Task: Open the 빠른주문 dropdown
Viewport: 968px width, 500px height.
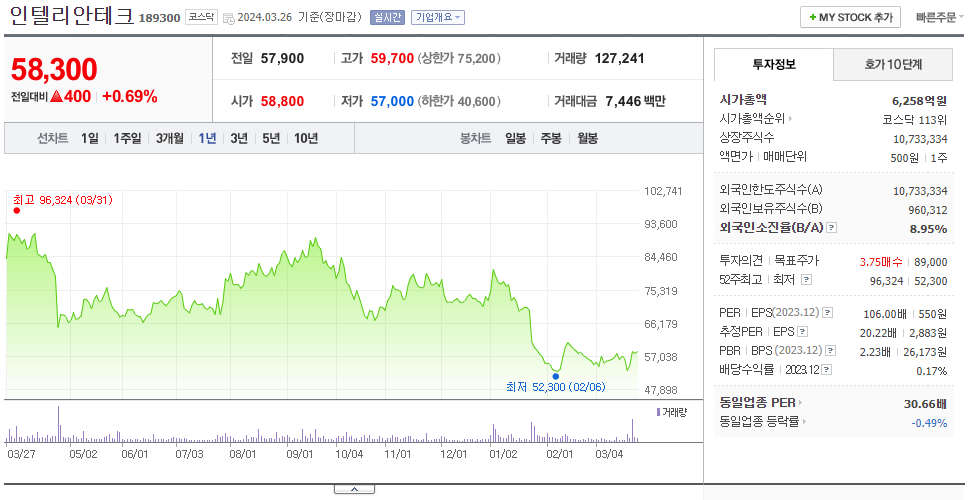Action: (940, 17)
